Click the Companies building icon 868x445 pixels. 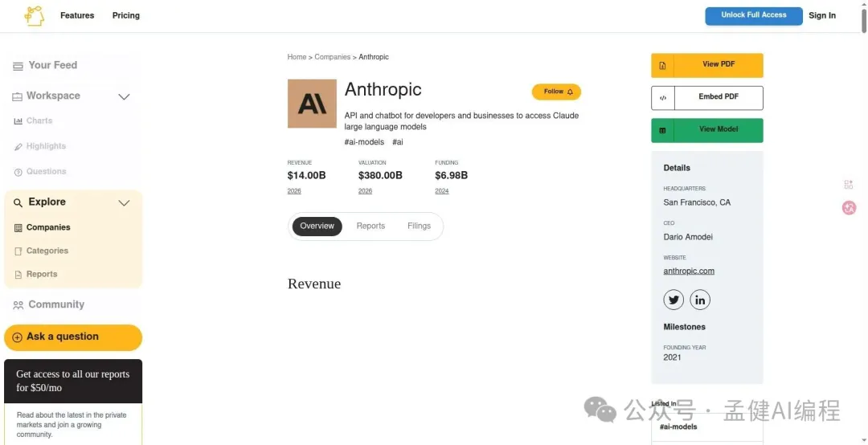point(18,228)
